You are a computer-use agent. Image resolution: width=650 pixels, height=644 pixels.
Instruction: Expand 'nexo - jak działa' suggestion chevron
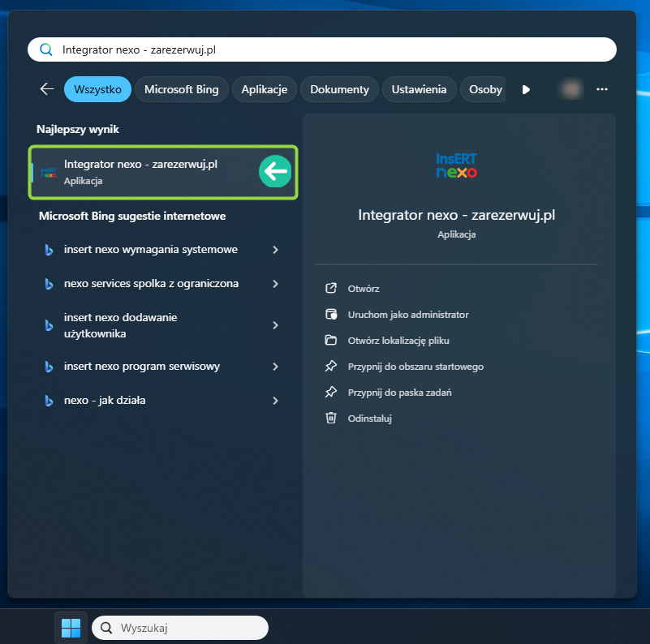pos(276,401)
